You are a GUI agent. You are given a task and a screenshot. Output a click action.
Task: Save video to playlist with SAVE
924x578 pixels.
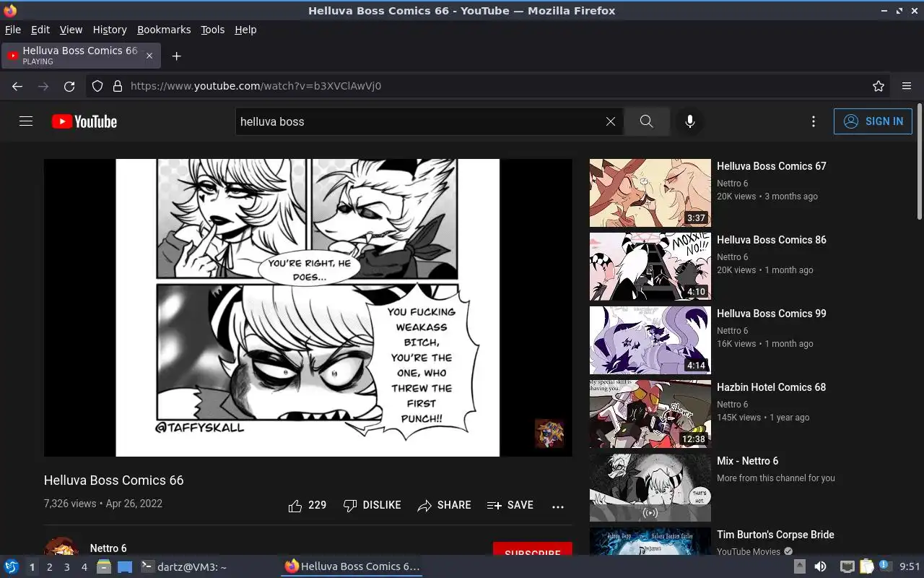[x=510, y=505]
